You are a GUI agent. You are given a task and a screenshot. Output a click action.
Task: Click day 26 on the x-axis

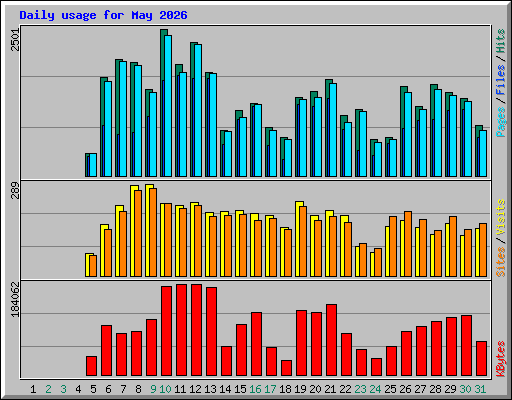pos(405,389)
